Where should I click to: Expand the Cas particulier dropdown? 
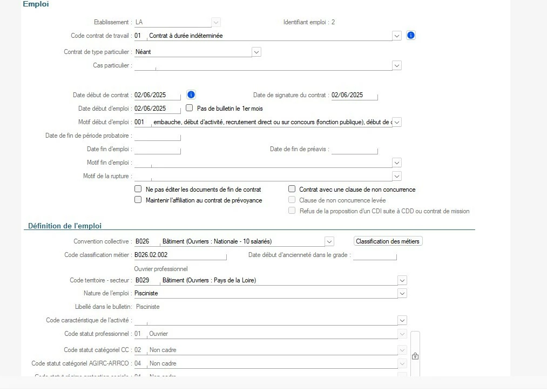point(397,65)
